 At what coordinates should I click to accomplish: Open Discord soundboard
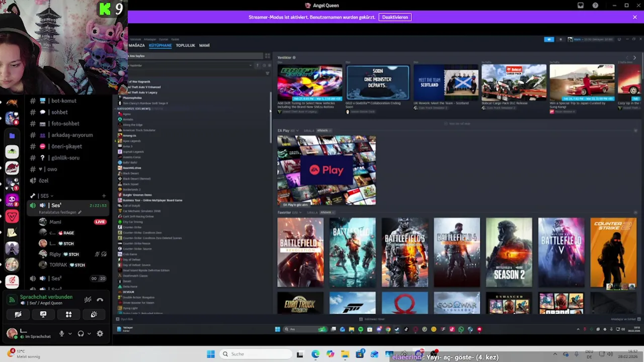pos(94,314)
